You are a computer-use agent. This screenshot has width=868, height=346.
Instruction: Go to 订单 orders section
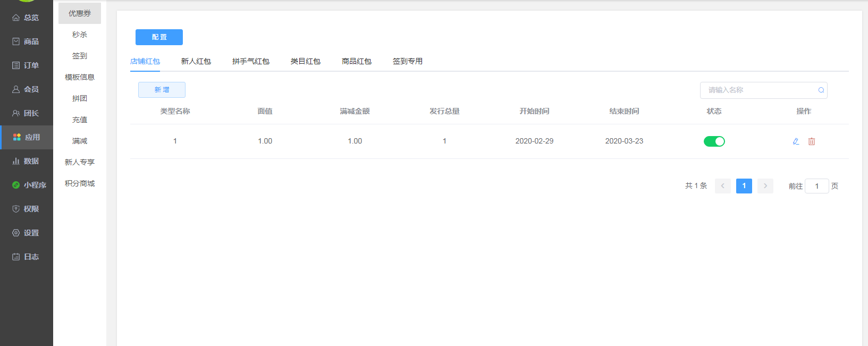pos(26,65)
